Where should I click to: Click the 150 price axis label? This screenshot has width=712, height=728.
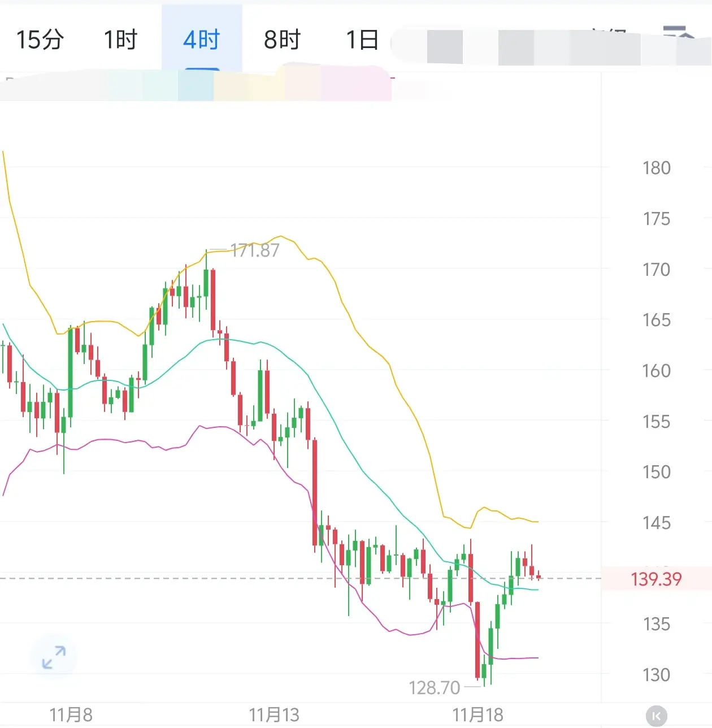[656, 472]
